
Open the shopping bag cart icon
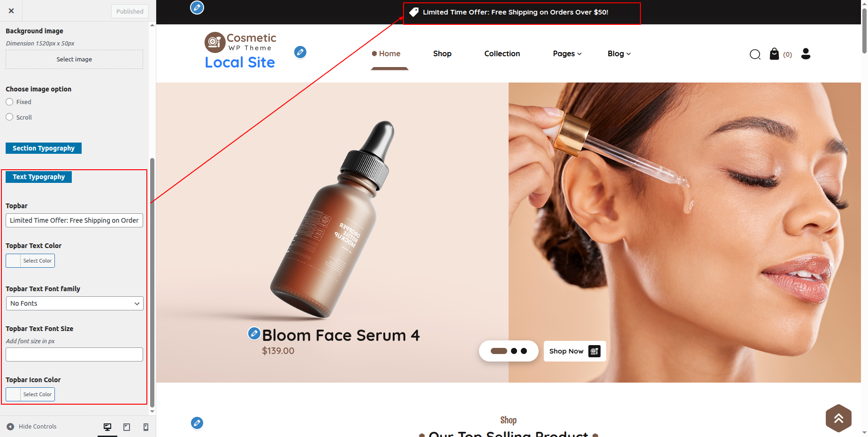(774, 54)
